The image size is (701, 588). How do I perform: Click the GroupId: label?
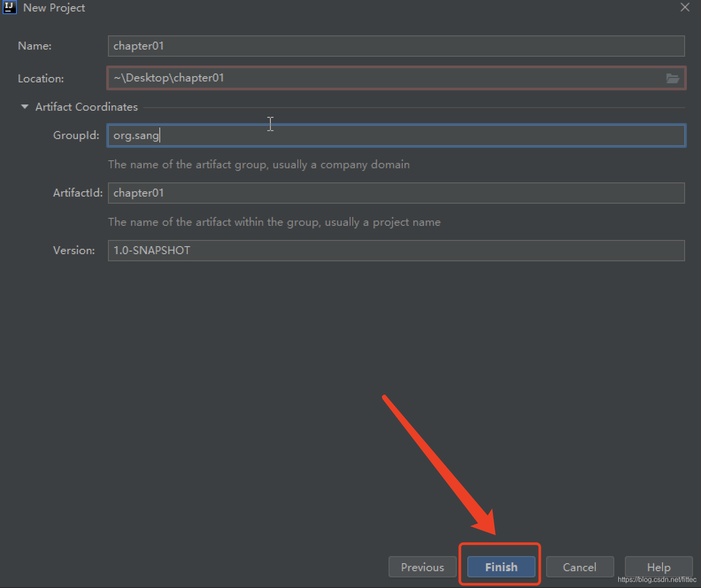pyautogui.click(x=76, y=135)
